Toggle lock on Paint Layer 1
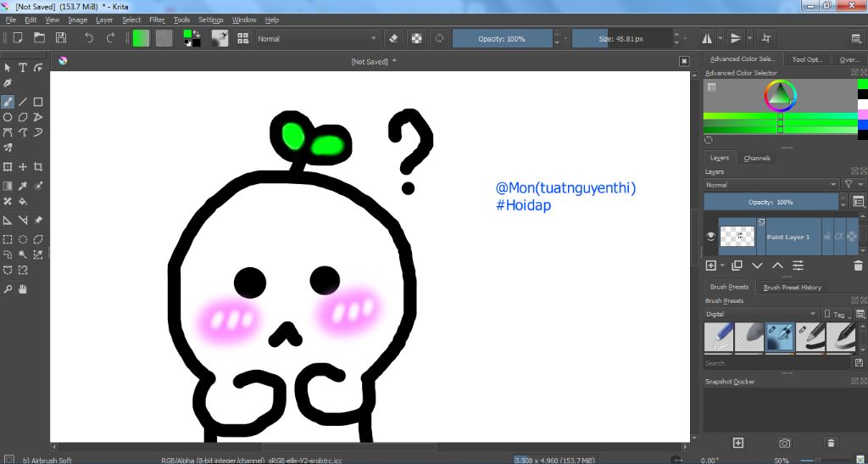This screenshot has height=464, width=868. pos(827,237)
